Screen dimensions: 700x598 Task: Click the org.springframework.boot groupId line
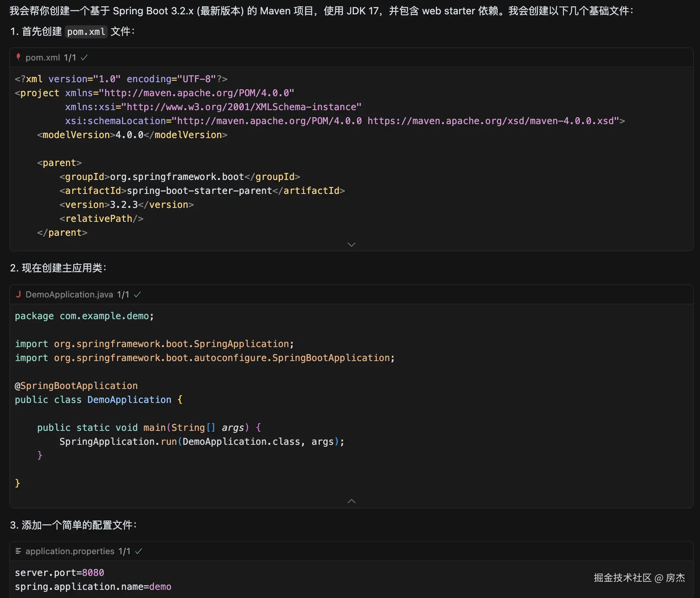click(179, 177)
